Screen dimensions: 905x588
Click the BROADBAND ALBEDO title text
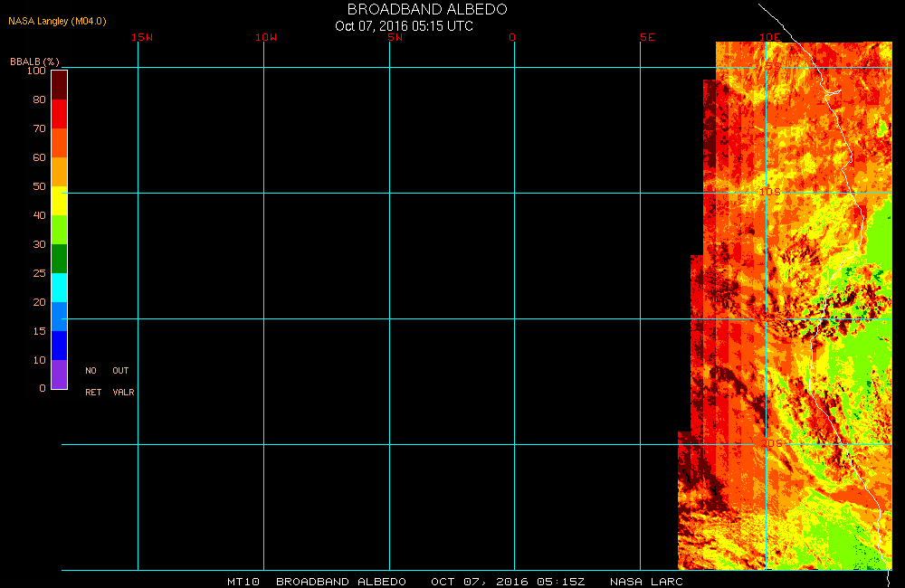coord(427,9)
